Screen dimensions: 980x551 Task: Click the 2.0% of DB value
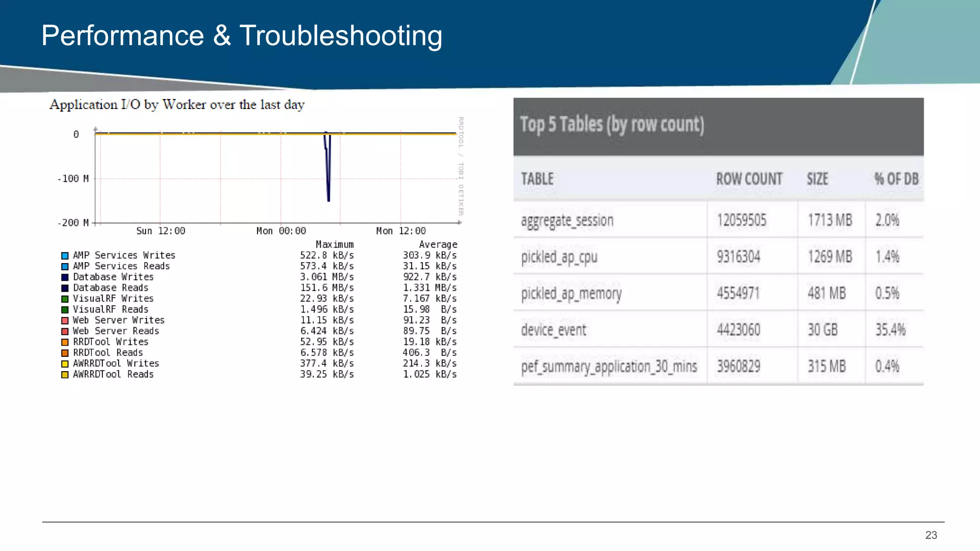887,220
